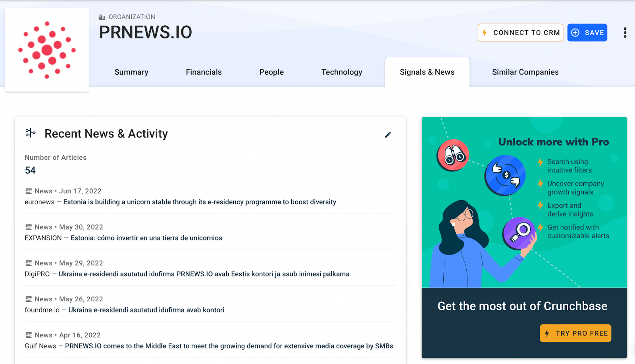Open the euronews Estonia unicorn stable article
This screenshot has width=635, height=364.
click(200, 202)
